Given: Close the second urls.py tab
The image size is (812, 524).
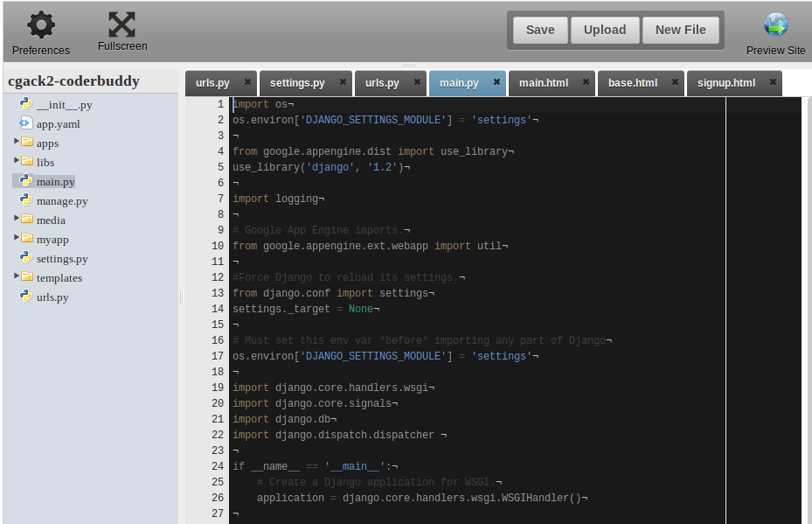Looking at the screenshot, I should click(x=418, y=82).
